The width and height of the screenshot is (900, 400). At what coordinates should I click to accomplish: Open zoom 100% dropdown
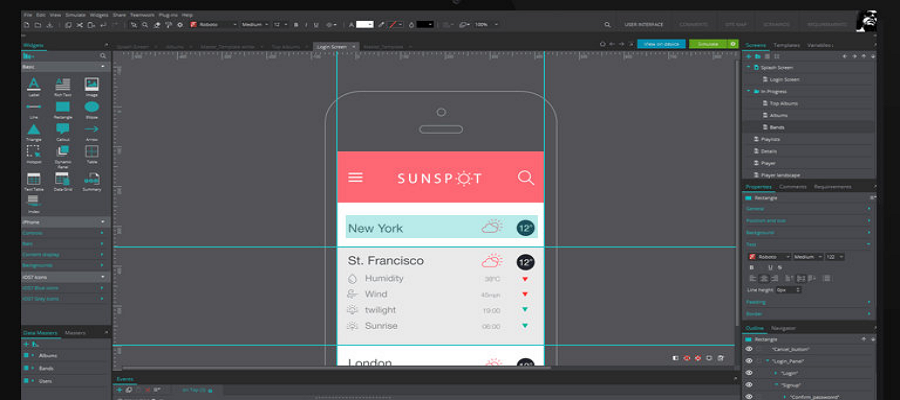pos(486,25)
